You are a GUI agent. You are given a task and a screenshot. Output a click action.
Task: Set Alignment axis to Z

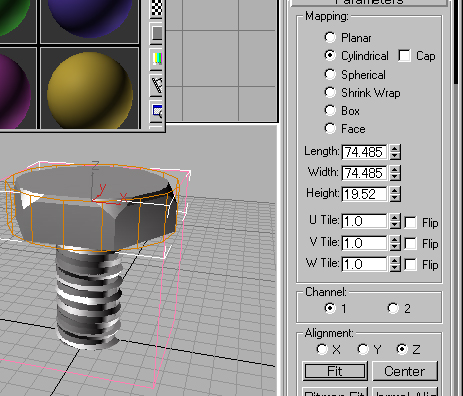pyautogui.click(x=402, y=349)
